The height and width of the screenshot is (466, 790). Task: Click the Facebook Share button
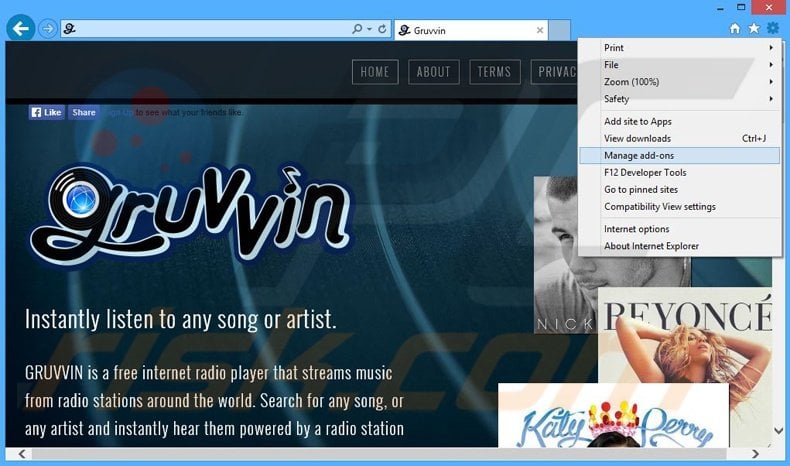click(84, 112)
